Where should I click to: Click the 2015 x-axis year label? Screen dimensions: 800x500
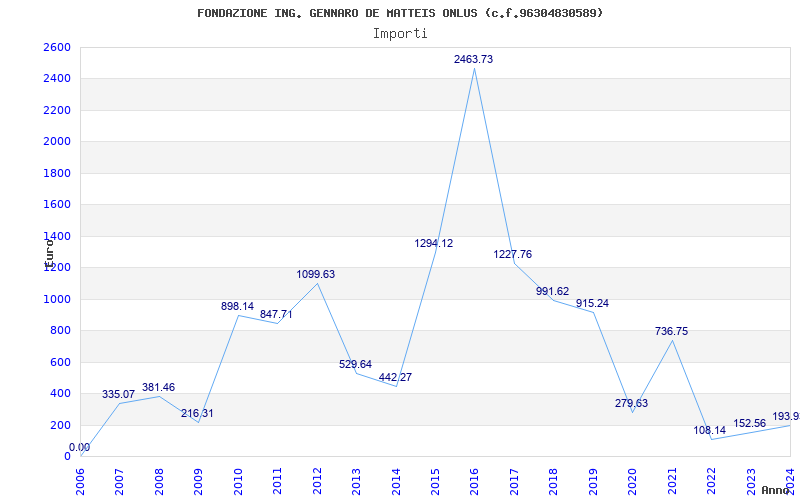pos(435,481)
